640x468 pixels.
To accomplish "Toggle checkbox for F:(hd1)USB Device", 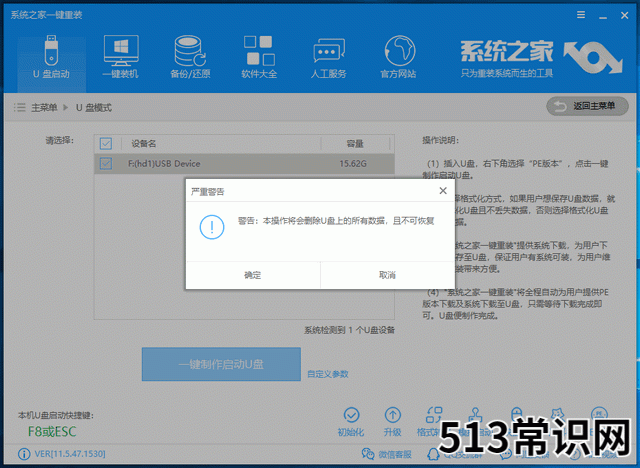I will click(106, 164).
